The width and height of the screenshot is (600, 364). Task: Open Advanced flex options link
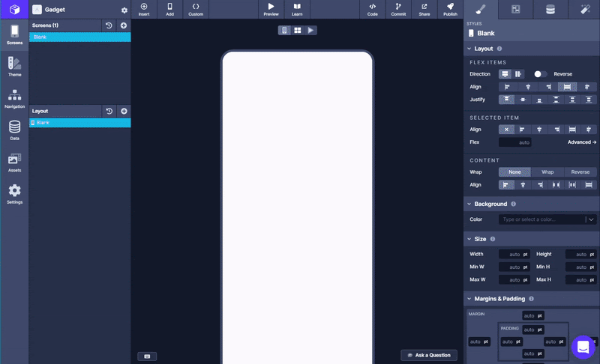(x=582, y=142)
